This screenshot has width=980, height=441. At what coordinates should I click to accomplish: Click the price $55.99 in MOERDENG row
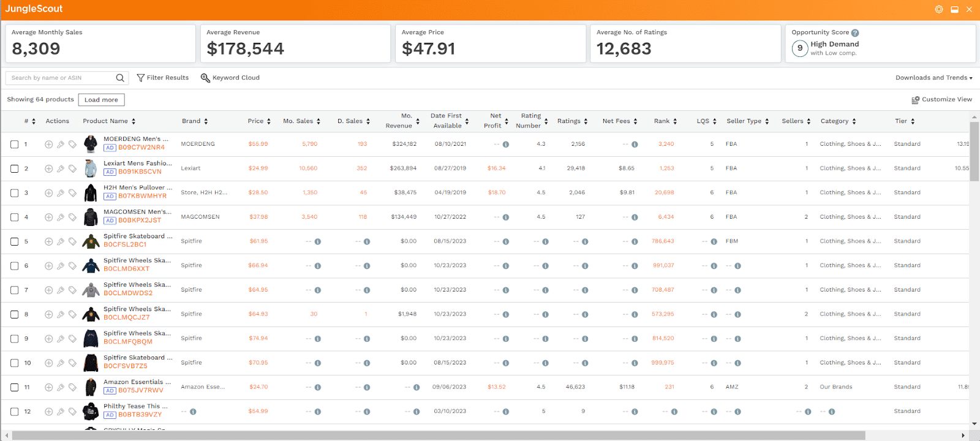pos(258,145)
